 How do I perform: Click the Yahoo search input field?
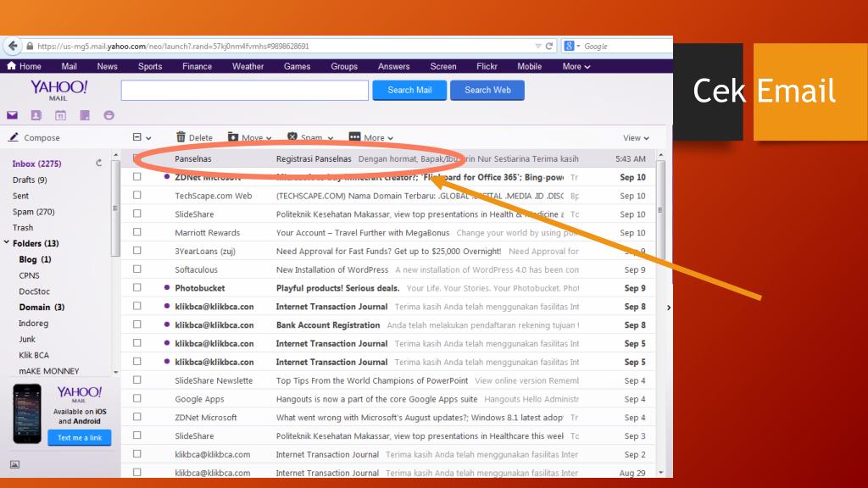[x=245, y=90]
